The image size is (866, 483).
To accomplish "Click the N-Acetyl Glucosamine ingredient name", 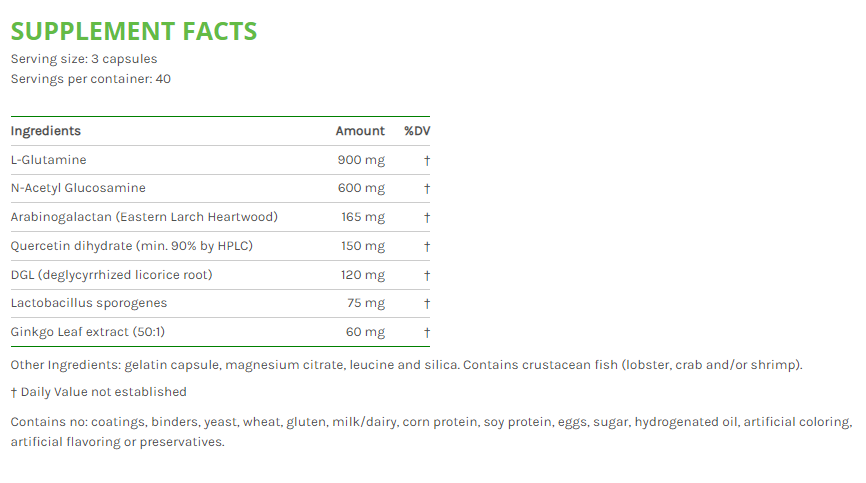I will click(78, 188).
